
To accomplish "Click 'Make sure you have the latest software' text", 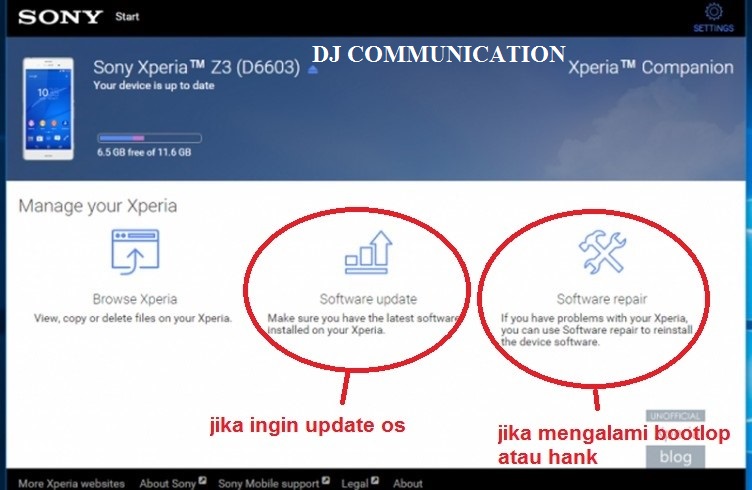I will [363, 324].
